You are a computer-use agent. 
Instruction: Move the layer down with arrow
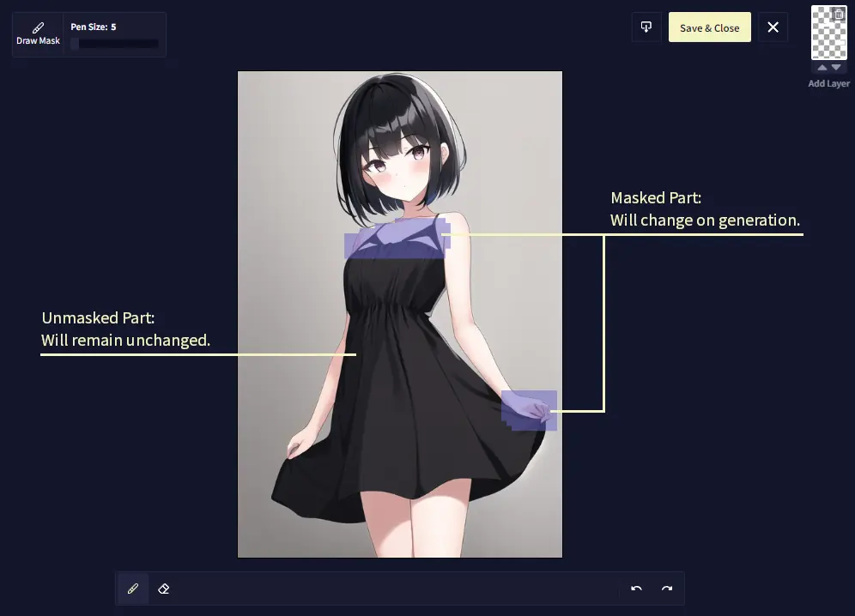click(836, 68)
